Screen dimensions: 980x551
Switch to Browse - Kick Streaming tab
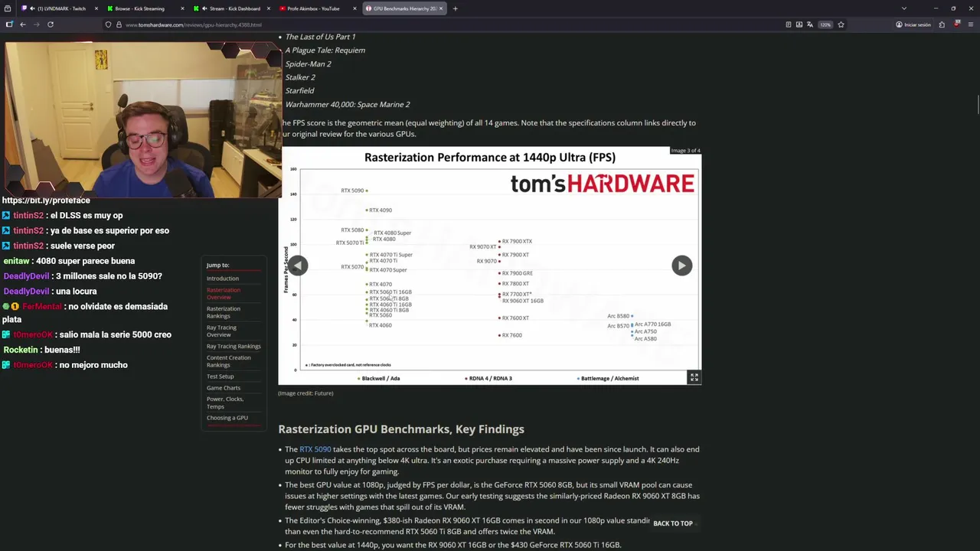tap(145, 8)
